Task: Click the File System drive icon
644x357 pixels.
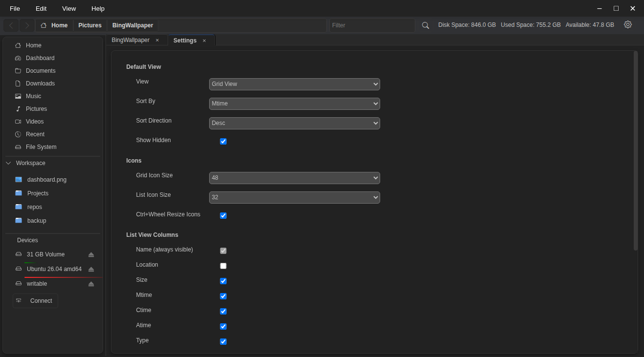Action: [x=18, y=147]
